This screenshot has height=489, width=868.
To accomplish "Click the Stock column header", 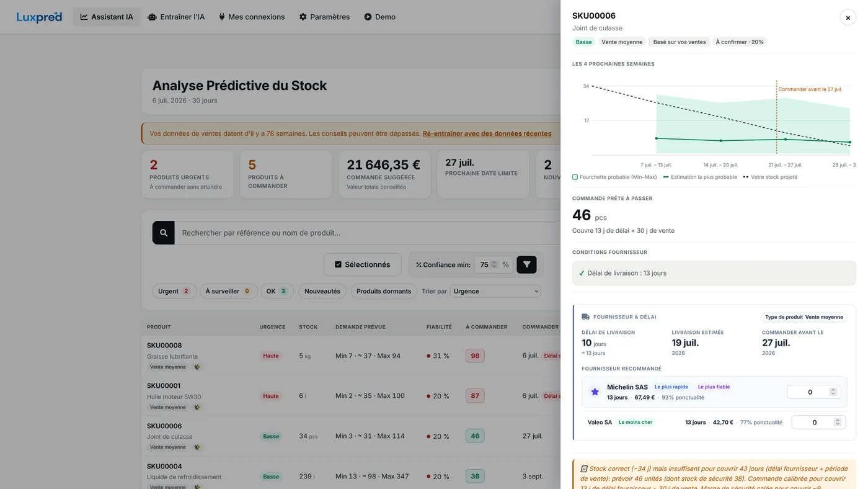I will pos(308,327).
